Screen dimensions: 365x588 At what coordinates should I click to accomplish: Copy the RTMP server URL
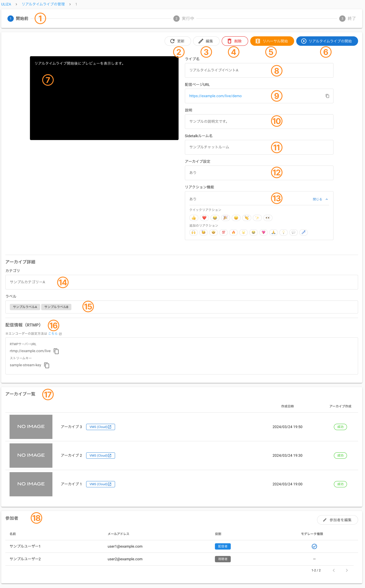pos(56,351)
